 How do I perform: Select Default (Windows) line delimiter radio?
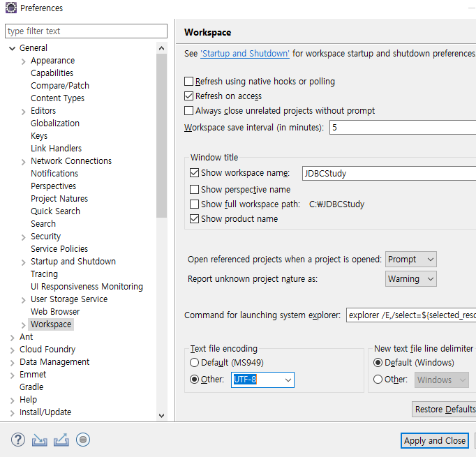pos(378,362)
